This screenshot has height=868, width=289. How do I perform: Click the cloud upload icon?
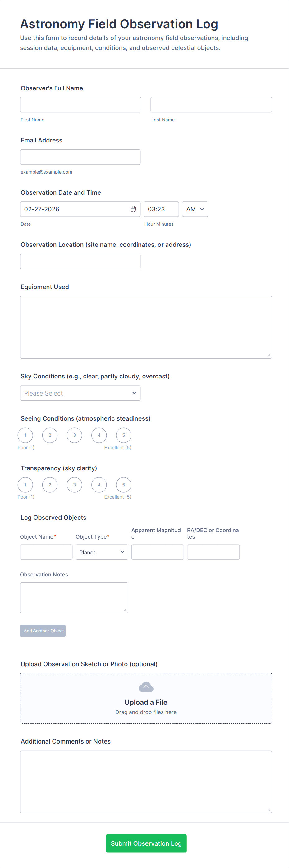pos(146,686)
